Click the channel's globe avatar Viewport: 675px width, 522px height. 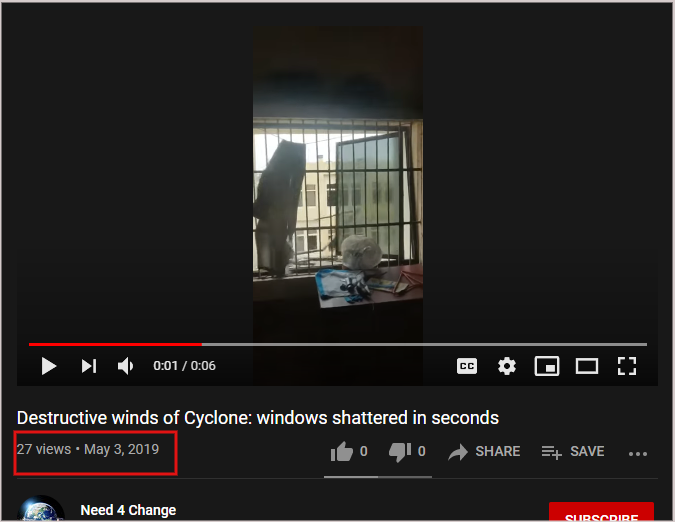pos(41,509)
